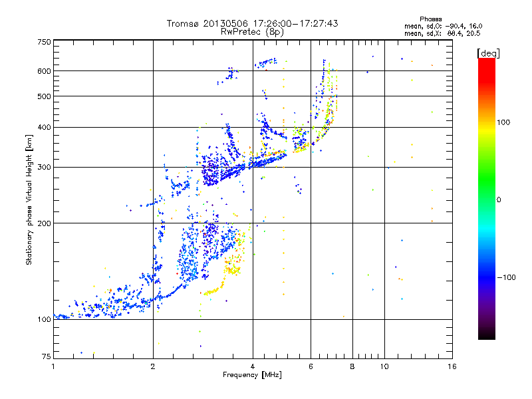Image resolution: width=532 pixels, height=399 pixels.
Task: Click the x-axis tick label '10'
Action: tap(384, 366)
